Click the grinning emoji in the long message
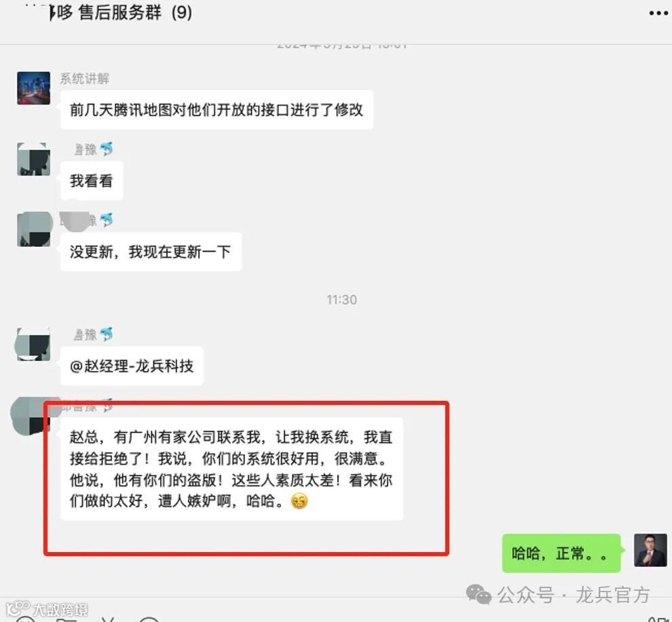 click(x=299, y=501)
